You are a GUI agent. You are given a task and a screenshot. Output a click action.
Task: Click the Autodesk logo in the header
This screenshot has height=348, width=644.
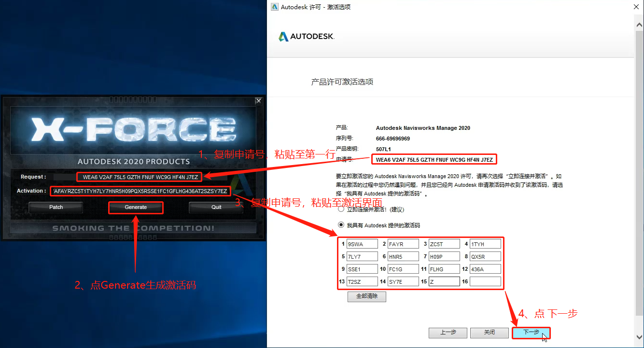[x=306, y=37]
